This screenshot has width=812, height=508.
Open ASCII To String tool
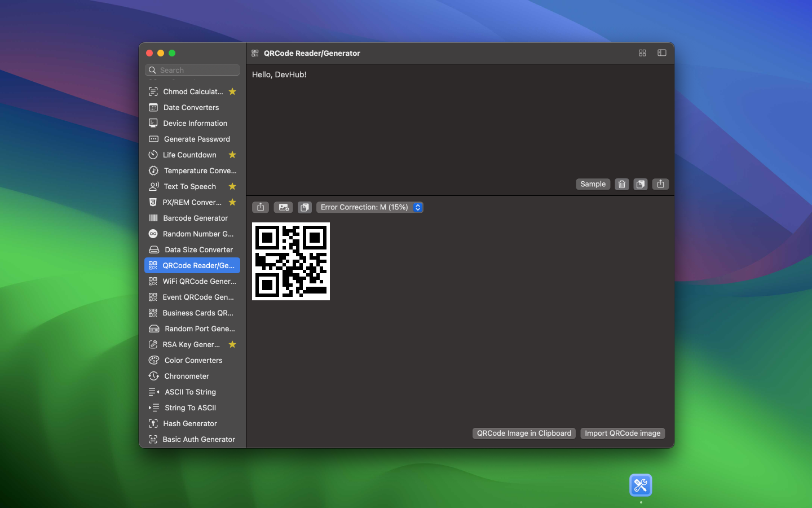pos(192,392)
